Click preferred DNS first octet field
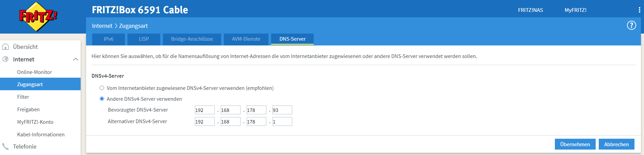Screen dimensions: 644x155 click(x=205, y=110)
